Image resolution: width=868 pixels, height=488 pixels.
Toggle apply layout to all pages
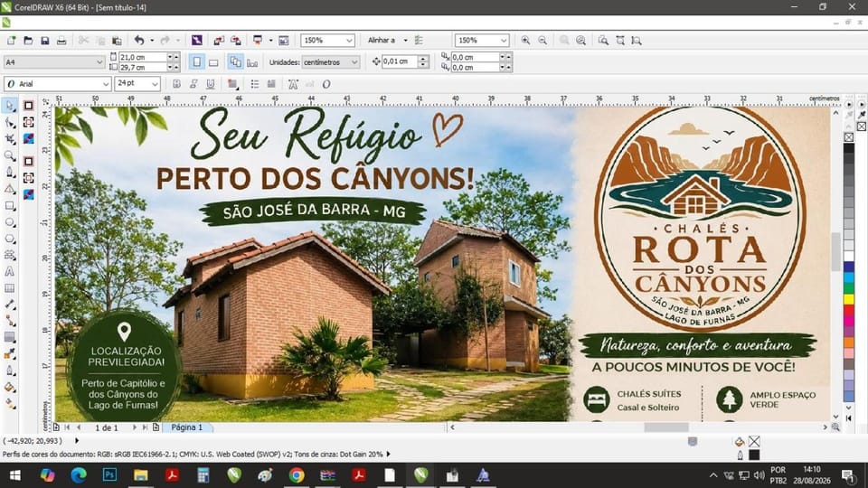[235, 62]
